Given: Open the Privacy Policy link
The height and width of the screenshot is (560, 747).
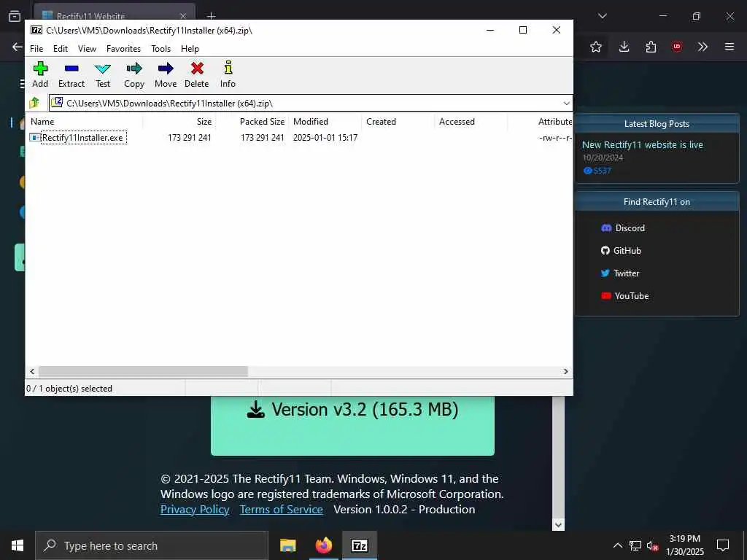Looking at the screenshot, I should [x=195, y=510].
